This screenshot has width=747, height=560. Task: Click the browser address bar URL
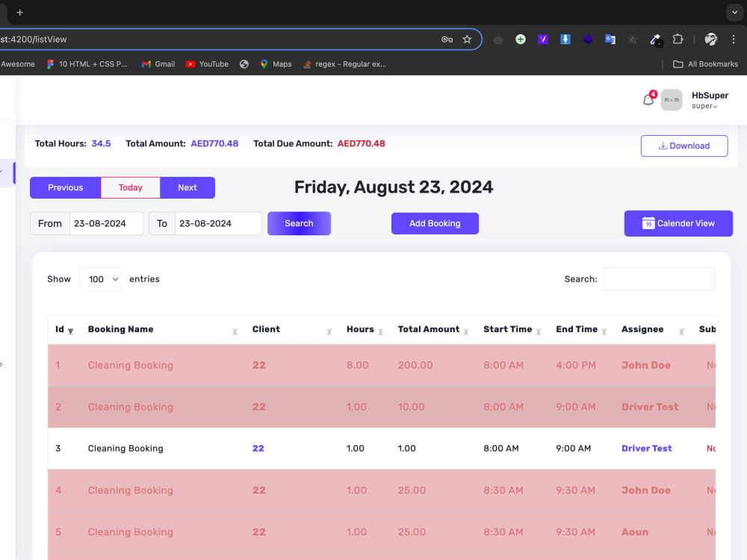click(34, 39)
